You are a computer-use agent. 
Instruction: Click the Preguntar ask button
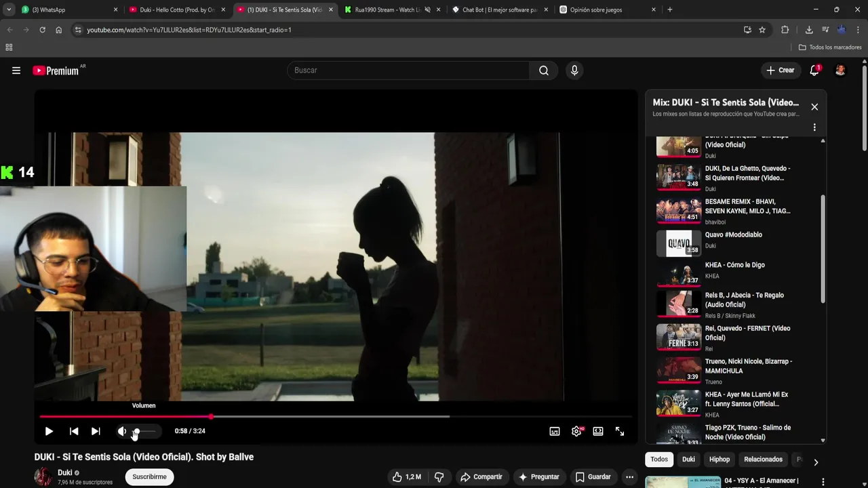pos(538,476)
